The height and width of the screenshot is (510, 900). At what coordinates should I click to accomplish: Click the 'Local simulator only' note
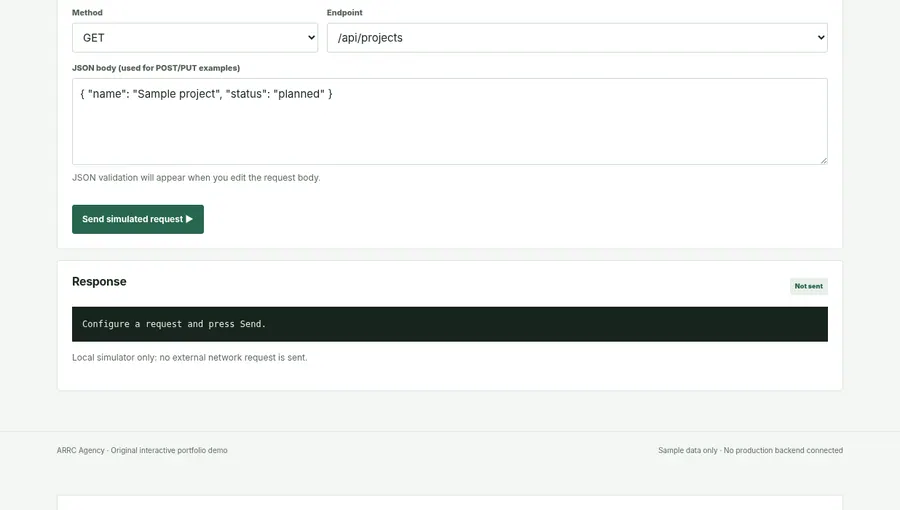(x=190, y=357)
